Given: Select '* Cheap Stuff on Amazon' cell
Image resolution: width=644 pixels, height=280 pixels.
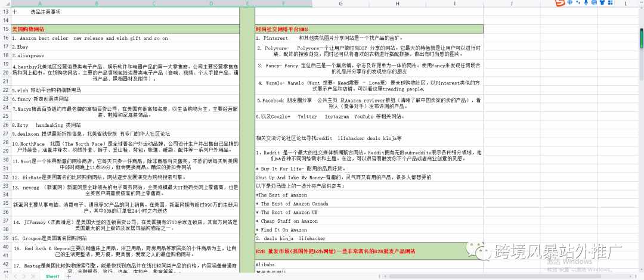Looking at the screenshot, I should (369, 220).
